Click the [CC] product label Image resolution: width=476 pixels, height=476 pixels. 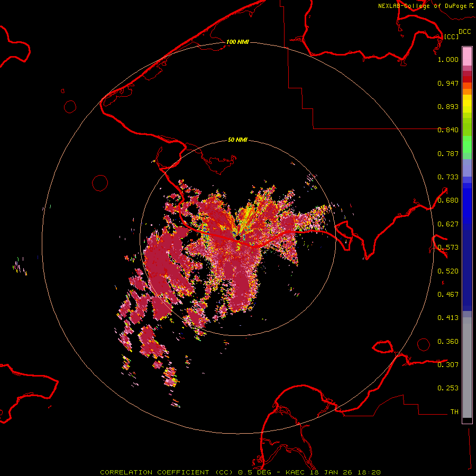pos(451,36)
